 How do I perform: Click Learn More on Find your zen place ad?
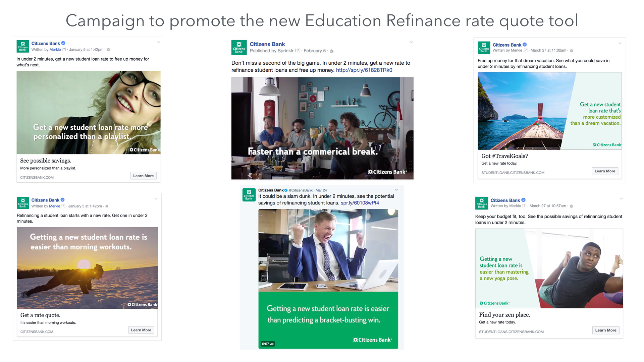pos(606,330)
